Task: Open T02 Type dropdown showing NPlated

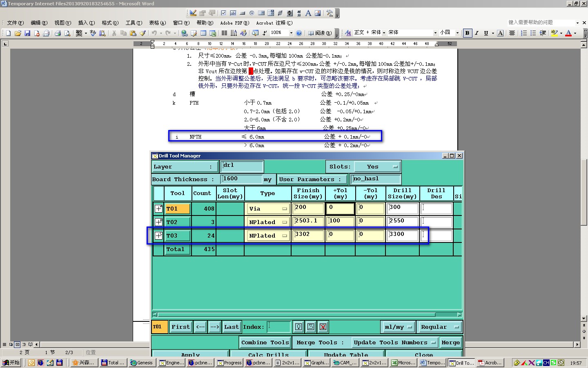Action: coord(268,222)
